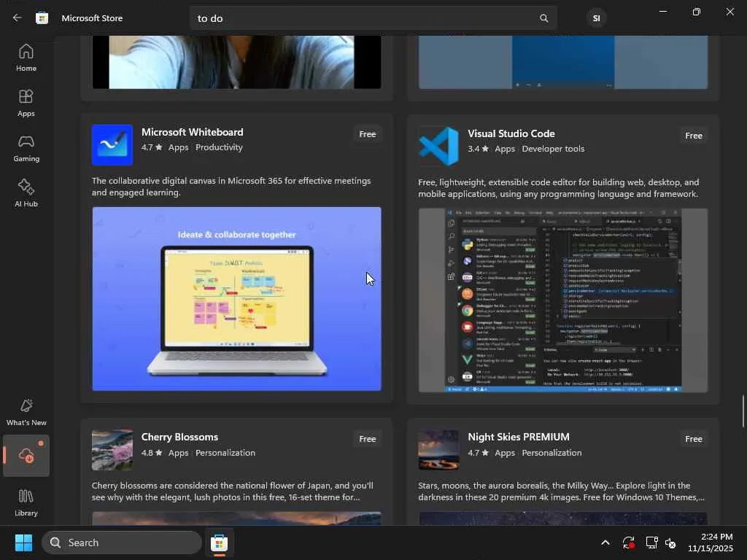Click the Free button for Cherry Blossoms
The height and width of the screenshot is (560, 747).
(368, 439)
